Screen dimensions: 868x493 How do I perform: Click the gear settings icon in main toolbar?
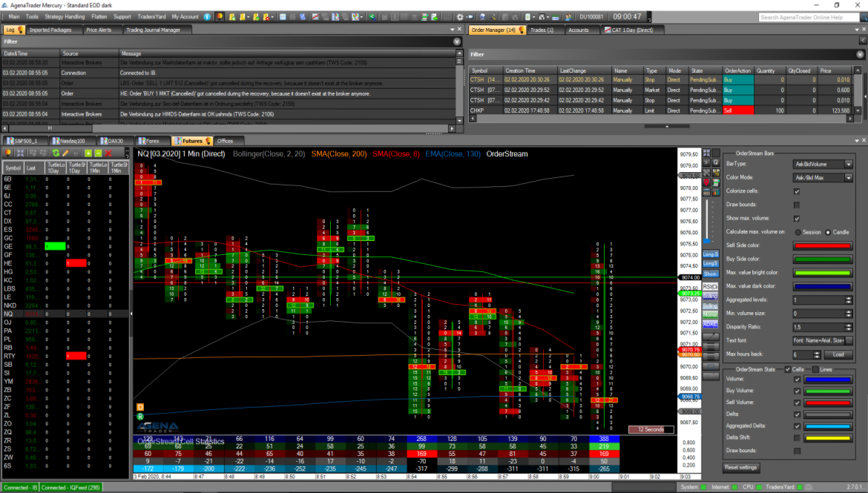point(460,16)
